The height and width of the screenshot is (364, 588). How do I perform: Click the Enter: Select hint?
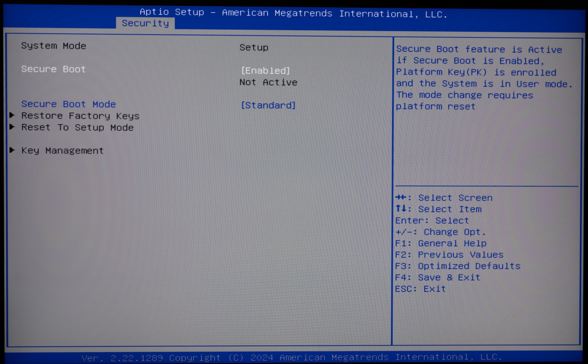tap(432, 220)
